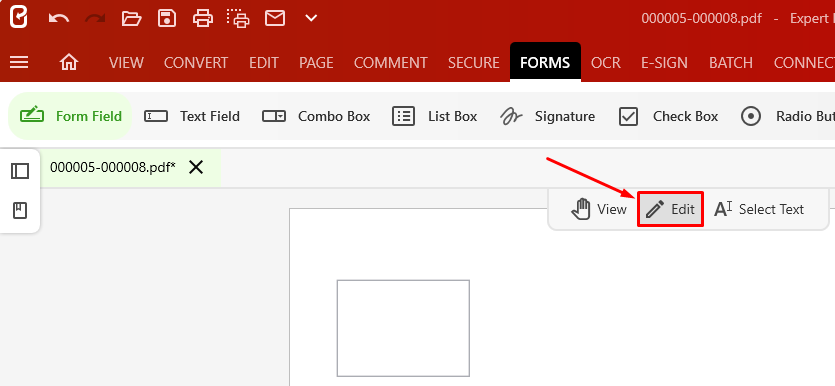
Task: Toggle the Form Field tool
Action: click(x=71, y=116)
